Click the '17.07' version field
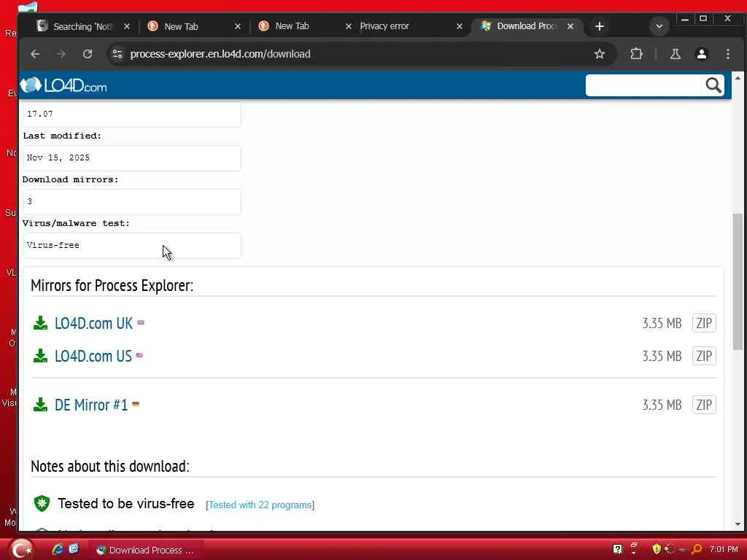 pyautogui.click(x=131, y=114)
